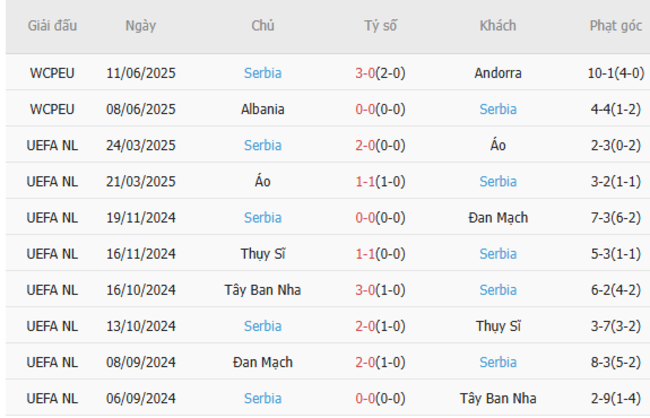Click the Đan Mạch away team on 19/11/2024
The image size is (650, 418).
[x=498, y=217]
